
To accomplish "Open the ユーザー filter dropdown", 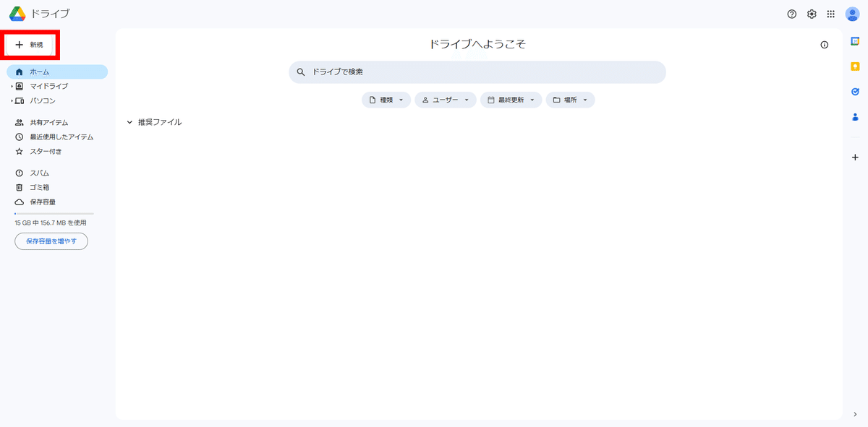I will click(x=446, y=100).
